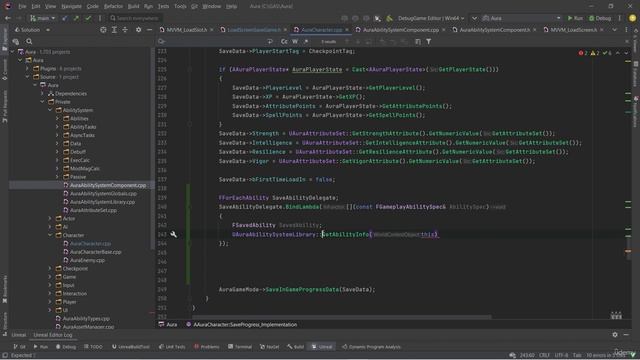
Task: Open the Aura run configuration dropdown
Action: click(521, 18)
